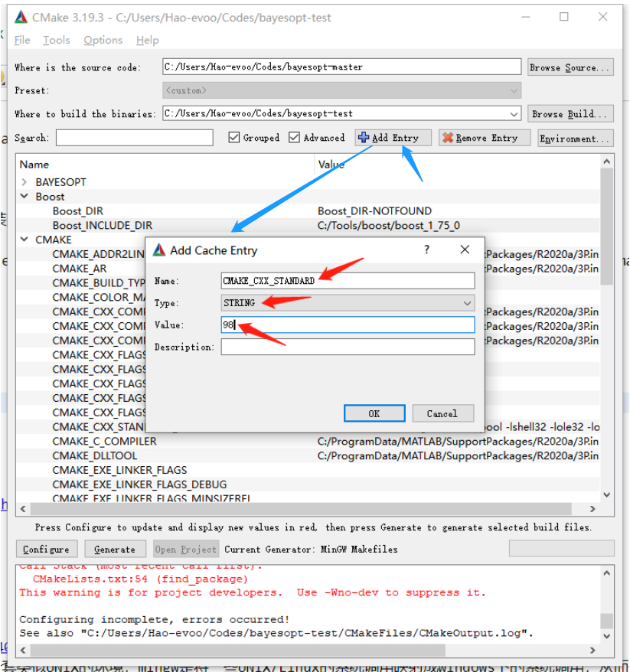Click the red X icon on Remove Entry
630x672 pixels.
(x=447, y=138)
